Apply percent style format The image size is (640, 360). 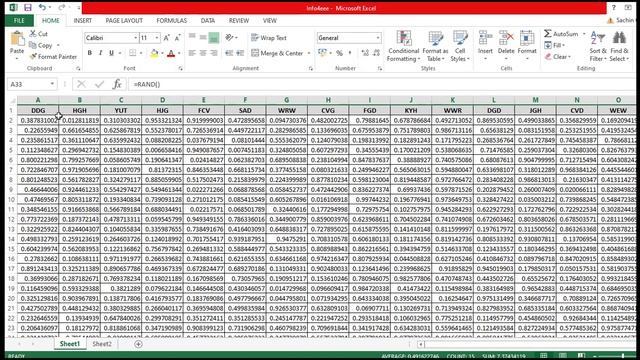pyautogui.click(x=339, y=53)
